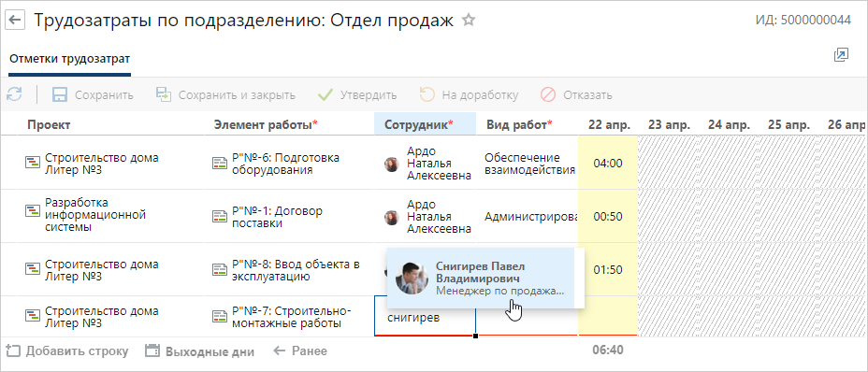The image size is (868, 372).
Task: Click Сохранить button
Action: [93, 94]
